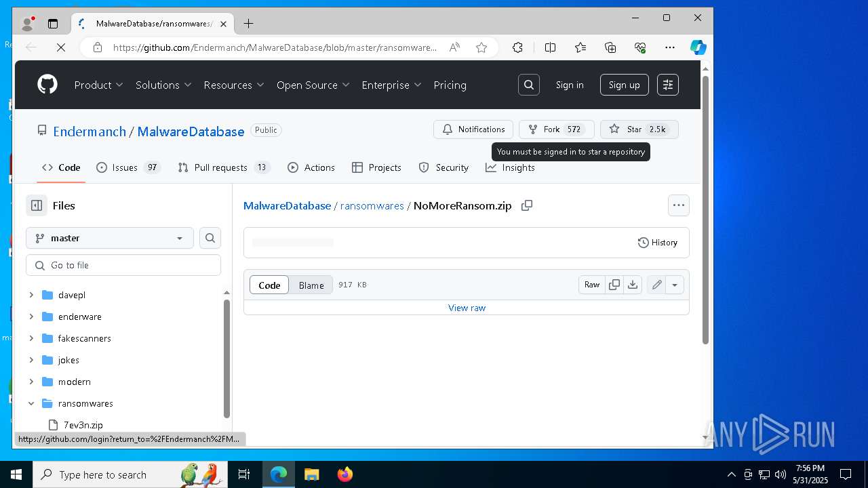Open the Insights tab

[510, 167]
